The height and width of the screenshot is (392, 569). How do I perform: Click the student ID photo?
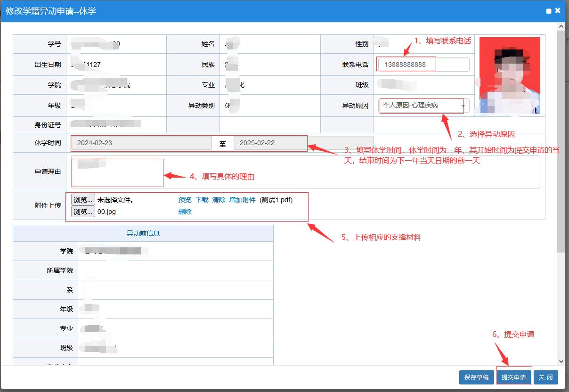point(510,75)
